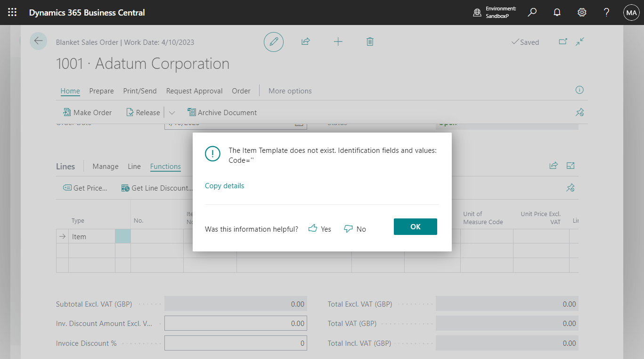Click the share icon in page header

point(305,42)
